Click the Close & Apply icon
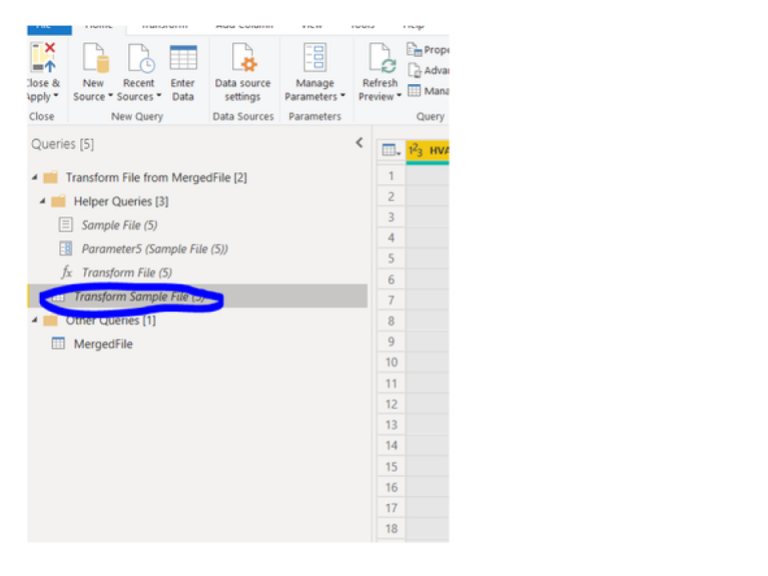The height and width of the screenshot is (576, 768). point(43,58)
